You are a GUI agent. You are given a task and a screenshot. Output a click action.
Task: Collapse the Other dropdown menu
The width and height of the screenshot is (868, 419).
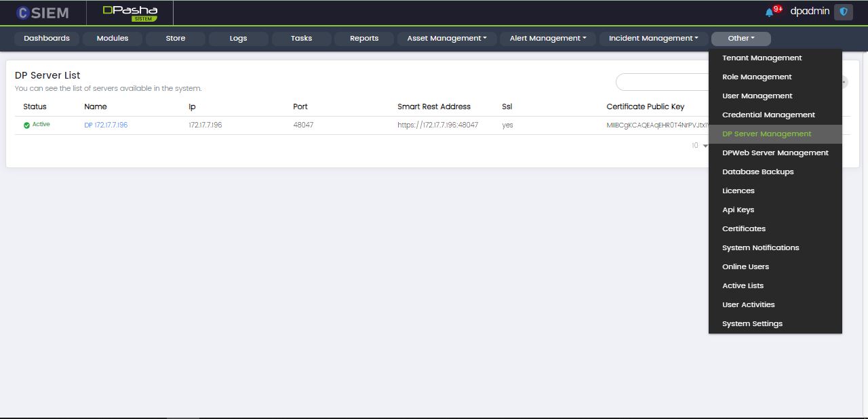click(x=741, y=39)
